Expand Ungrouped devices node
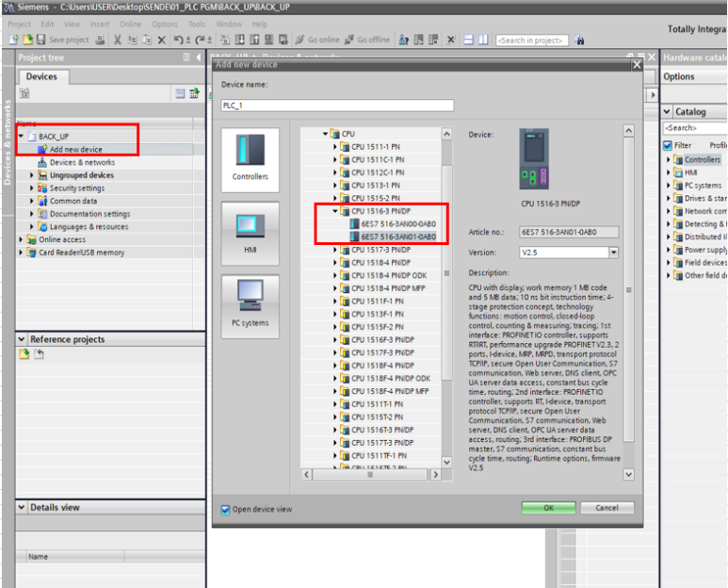Screen dimensions: 728x588 pos(32,175)
